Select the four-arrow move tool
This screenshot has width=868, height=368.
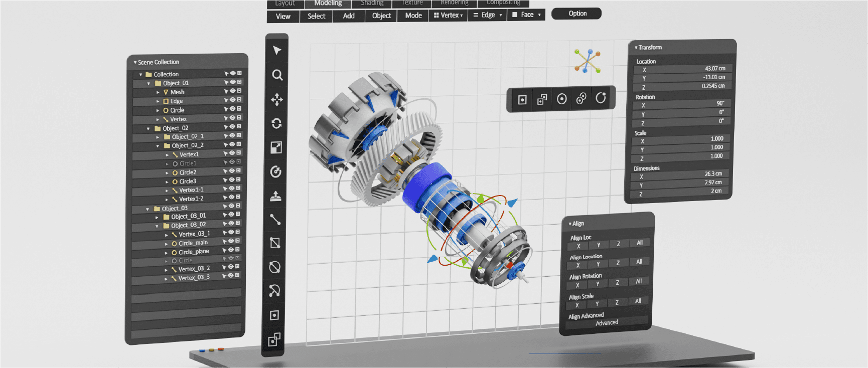point(277,99)
